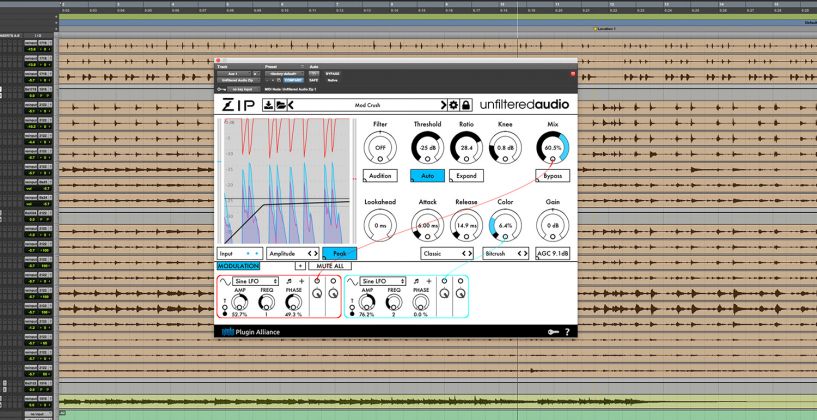Image resolution: width=817 pixels, height=420 pixels.
Task: Enable the Expand mode button
Action: click(x=466, y=176)
